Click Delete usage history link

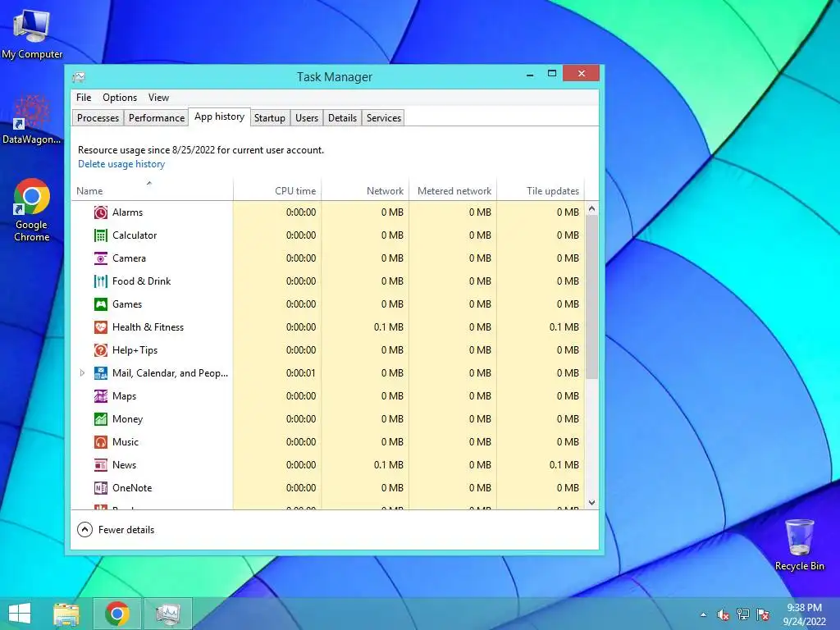tap(121, 164)
